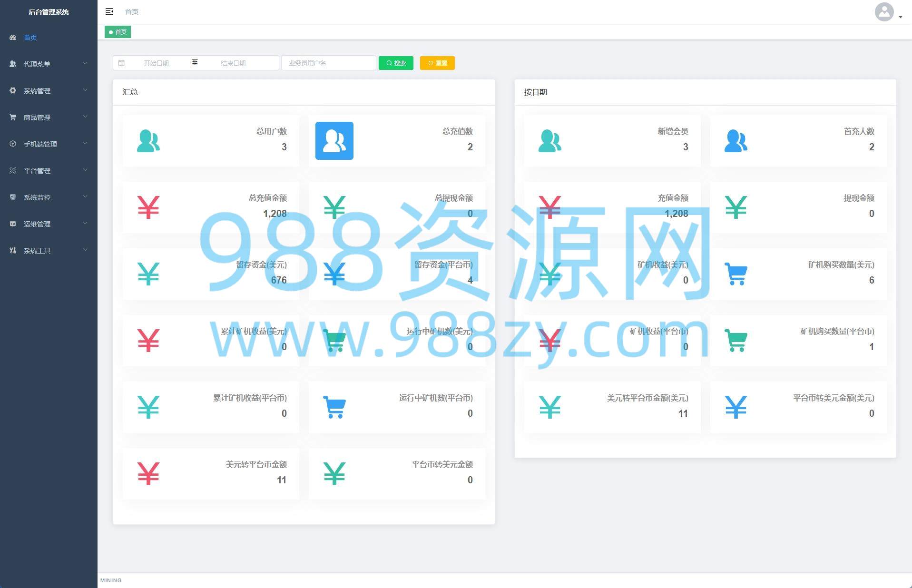Click the red yen icon for 总充值金额

148,207
